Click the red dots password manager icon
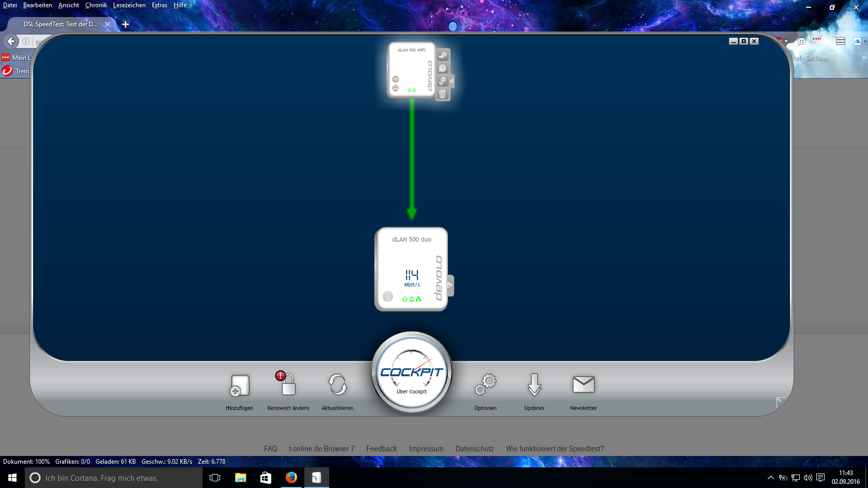This screenshot has width=868, height=488. 816,39
